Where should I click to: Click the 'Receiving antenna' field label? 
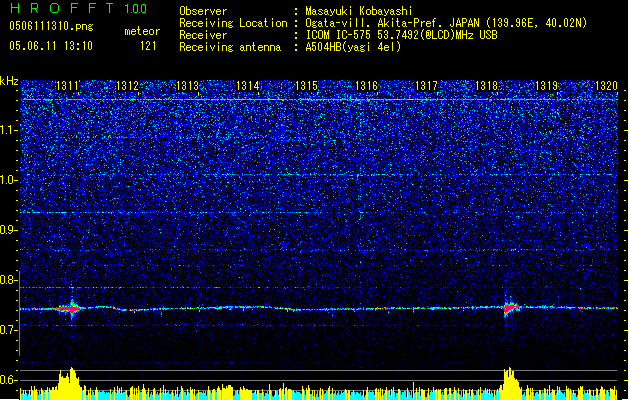coord(230,47)
